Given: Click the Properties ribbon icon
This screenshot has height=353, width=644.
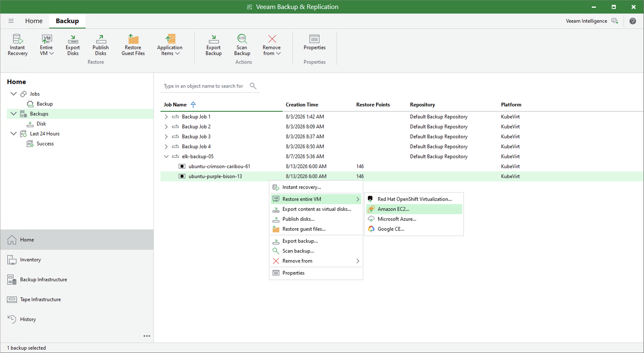Looking at the screenshot, I should pyautogui.click(x=314, y=39).
